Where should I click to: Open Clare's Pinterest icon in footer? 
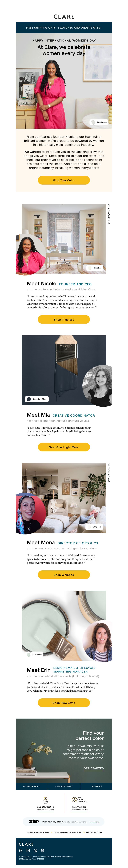tap(42, 851)
